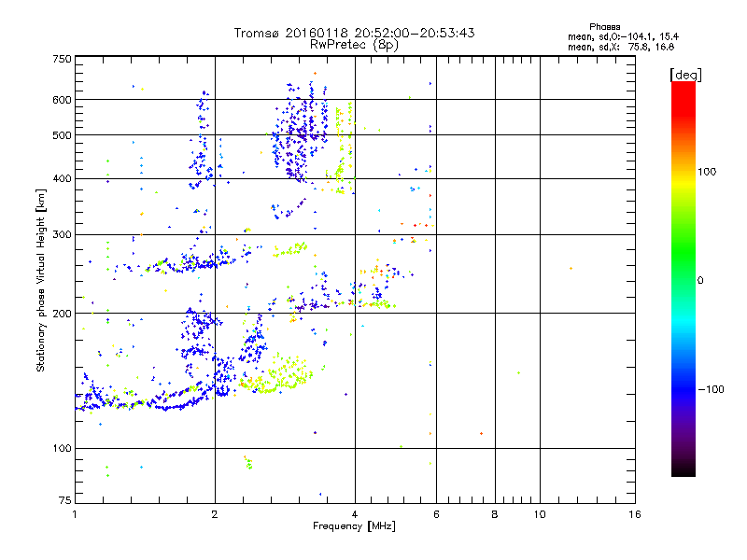The width and height of the screenshot is (747, 560).
Task: Click the y-axis tick label '200'
Action: coord(62,314)
